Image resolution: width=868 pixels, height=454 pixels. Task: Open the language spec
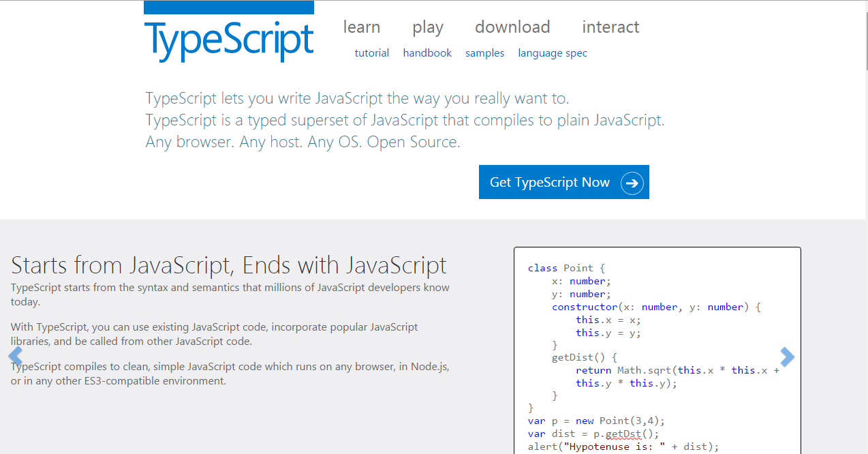pos(552,52)
